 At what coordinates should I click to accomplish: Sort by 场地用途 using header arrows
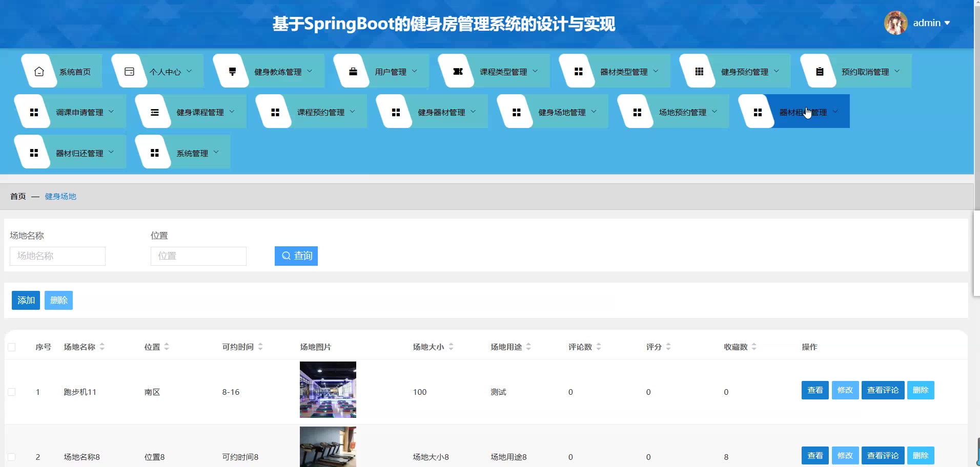(528, 347)
